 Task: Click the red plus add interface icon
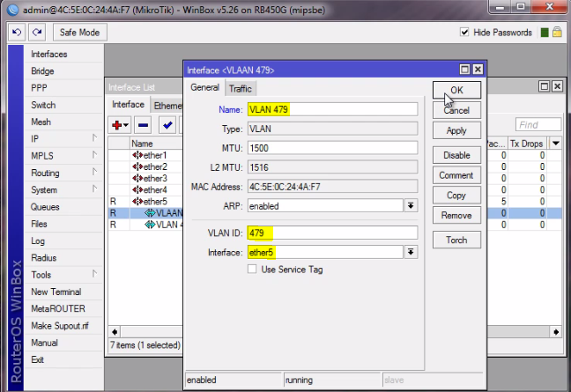[x=117, y=125]
